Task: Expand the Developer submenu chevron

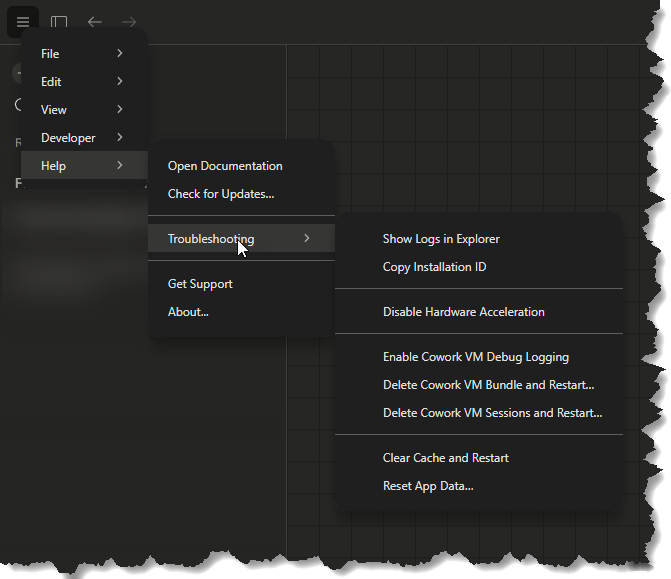Action: click(120, 137)
